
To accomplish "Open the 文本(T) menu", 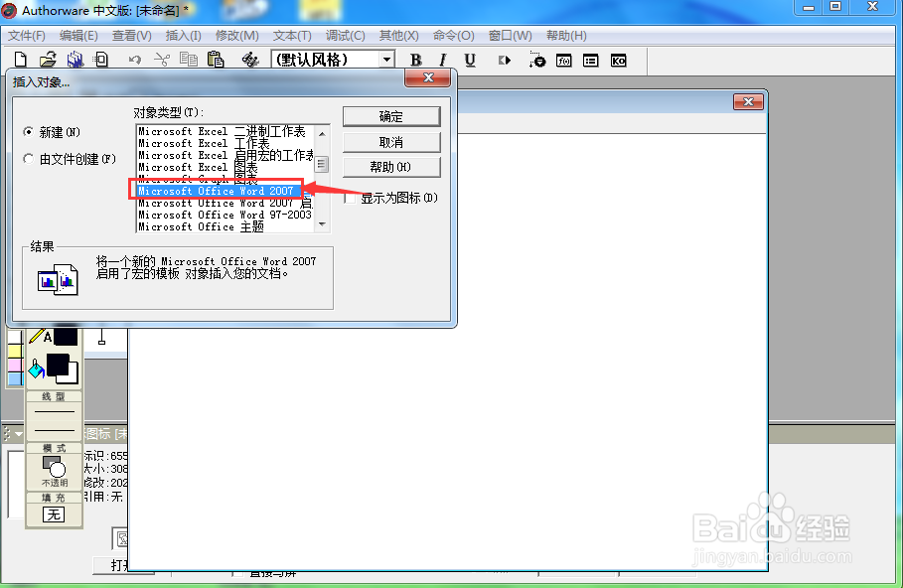I will pos(292,36).
